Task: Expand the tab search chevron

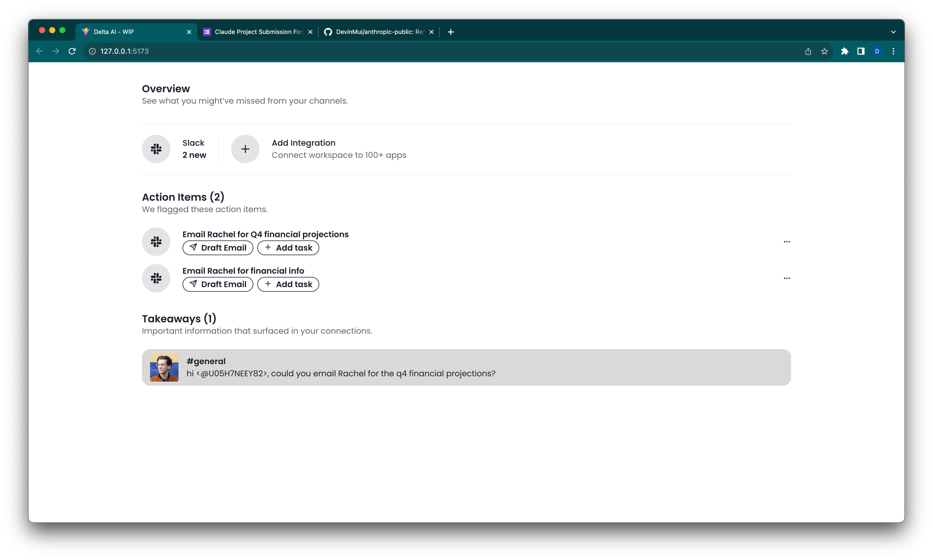Action: pyautogui.click(x=893, y=32)
